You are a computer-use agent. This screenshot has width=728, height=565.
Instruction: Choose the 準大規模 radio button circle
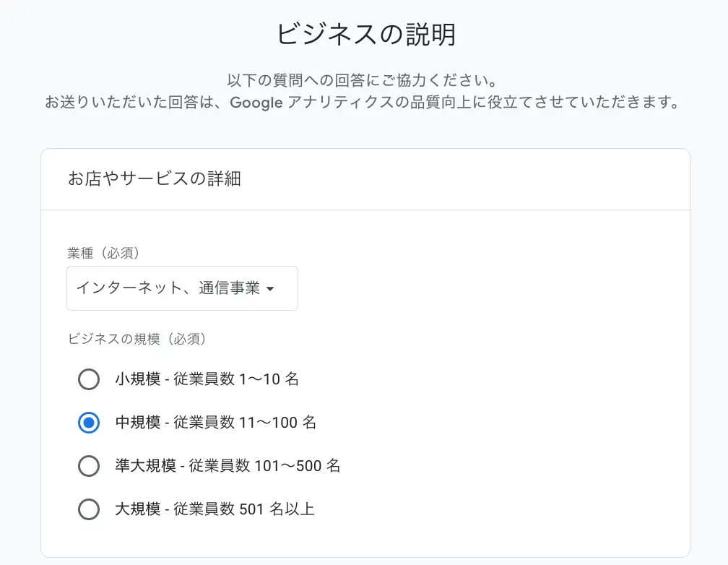(x=89, y=465)
